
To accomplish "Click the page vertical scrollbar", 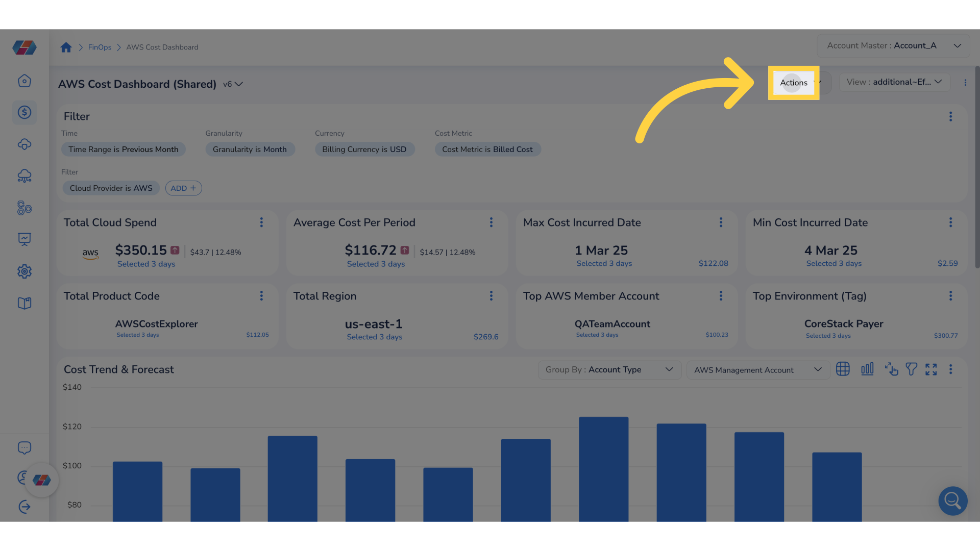I will tap(977, 167).
